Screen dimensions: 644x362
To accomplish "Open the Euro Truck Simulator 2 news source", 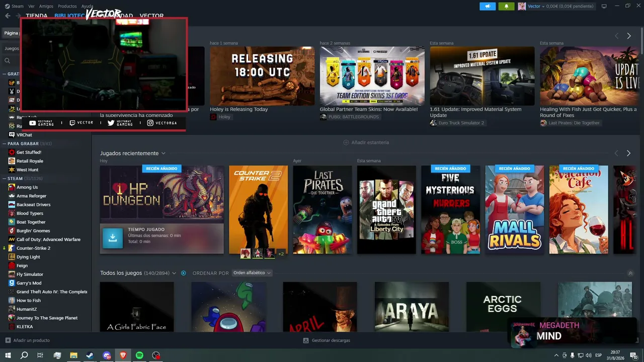I will [461, 123].
